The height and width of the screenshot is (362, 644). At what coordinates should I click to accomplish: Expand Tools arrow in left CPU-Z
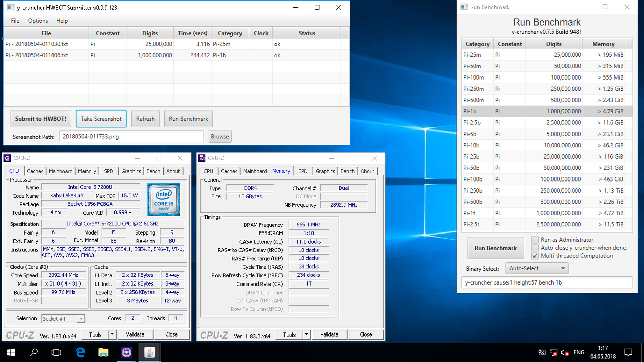tap(112, 334)
